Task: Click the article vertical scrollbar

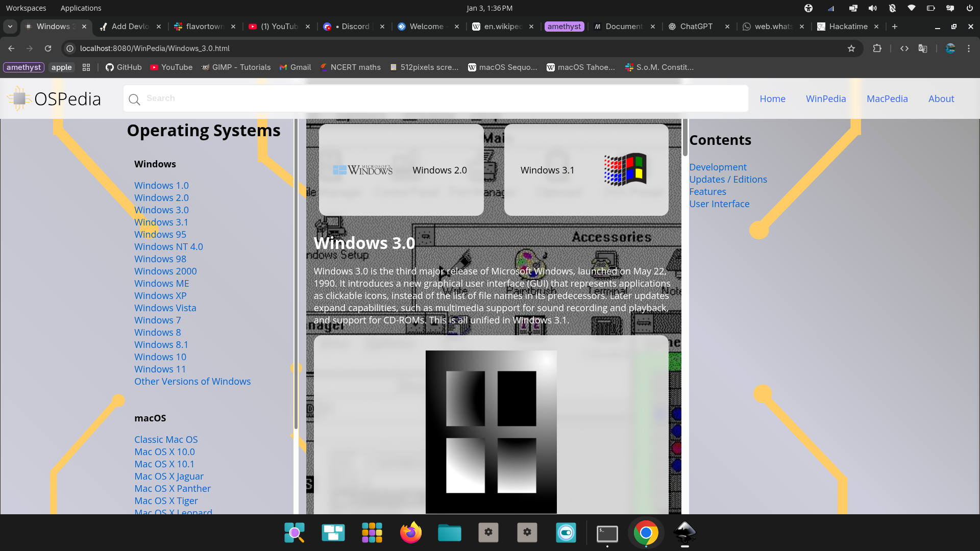Action: [x=685, y=138]
